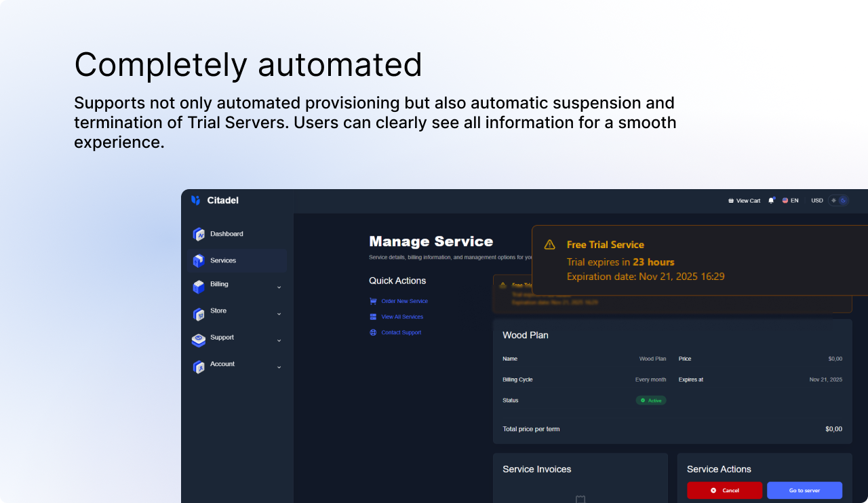The height and width of the screenshot is (503, 868).
Task: Click the View Cart link
Action: pos(745,201)
